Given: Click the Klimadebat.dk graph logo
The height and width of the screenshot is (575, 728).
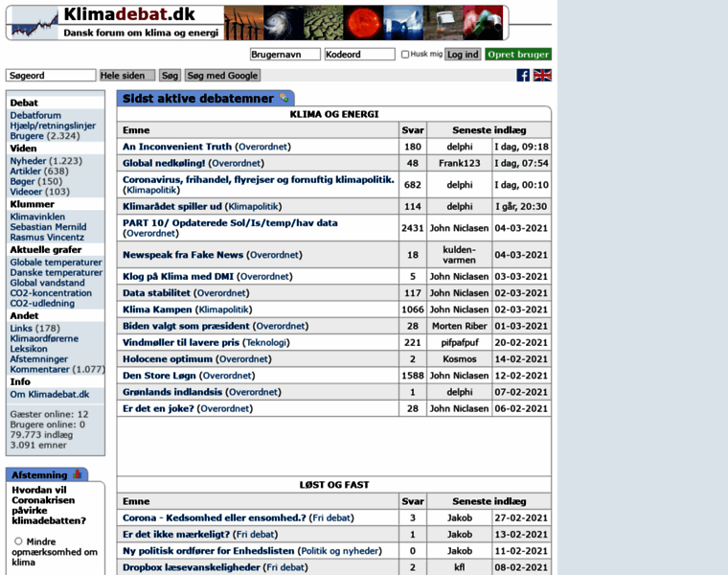Looking at the screenshot, I should click(34, 23).
